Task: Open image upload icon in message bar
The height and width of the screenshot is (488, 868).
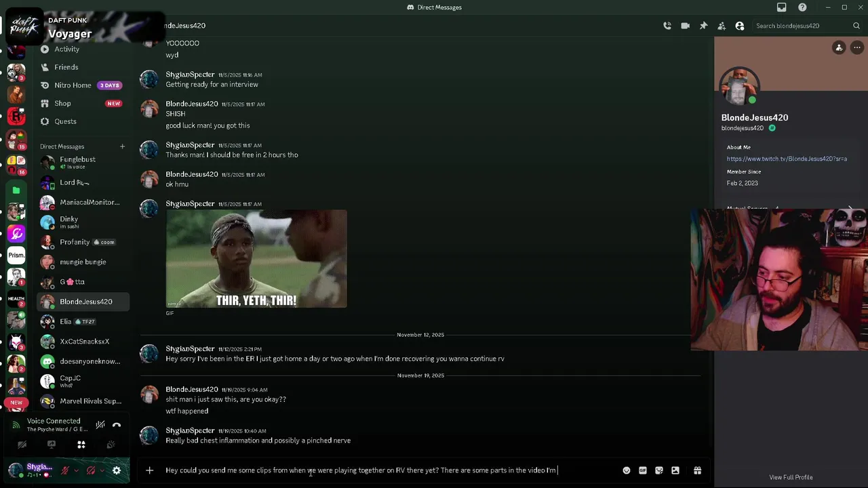Action: (x=675, y=470)
